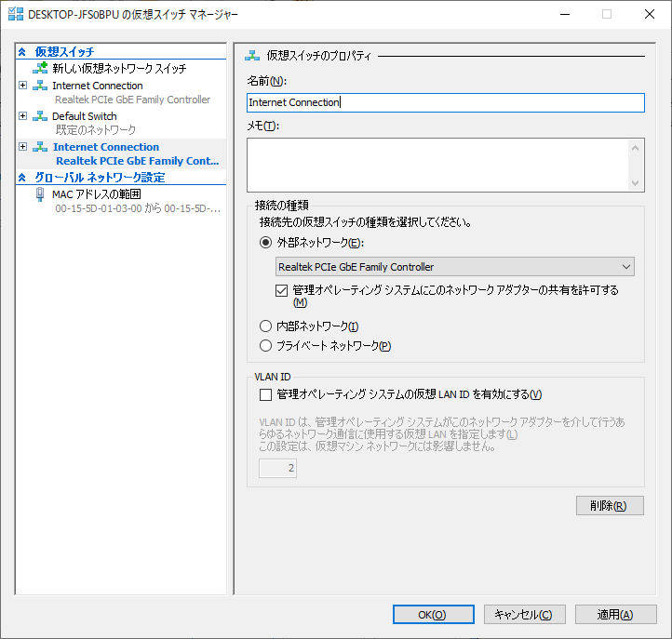Screen dimensions: 672x639
Task: Click the VLAN ID number field
Action: tap(277, 468)
